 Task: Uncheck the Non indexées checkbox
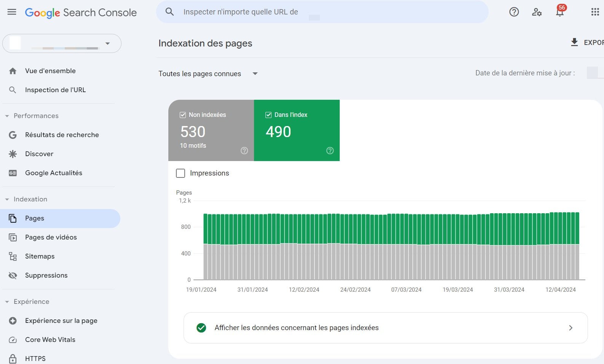click(183, 115)
